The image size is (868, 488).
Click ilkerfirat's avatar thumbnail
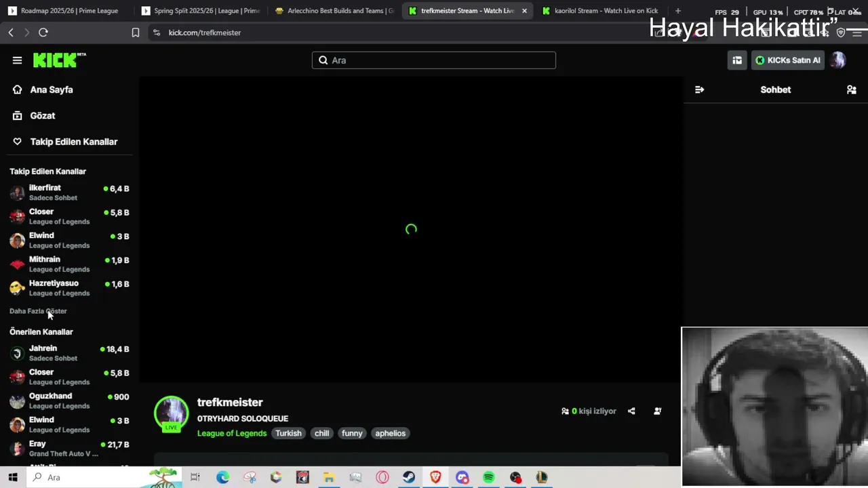pyautogui.click(x=17, y=193)
